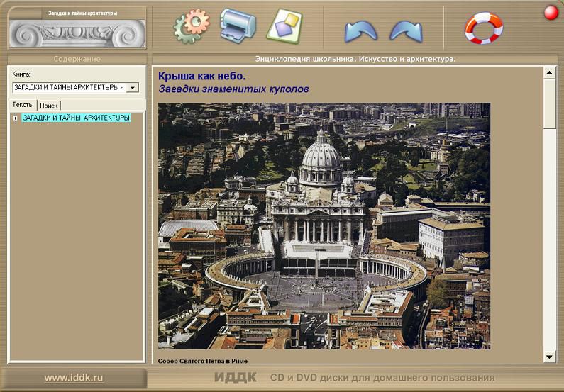Go back with the left arrow

click(x=360, y=31)
